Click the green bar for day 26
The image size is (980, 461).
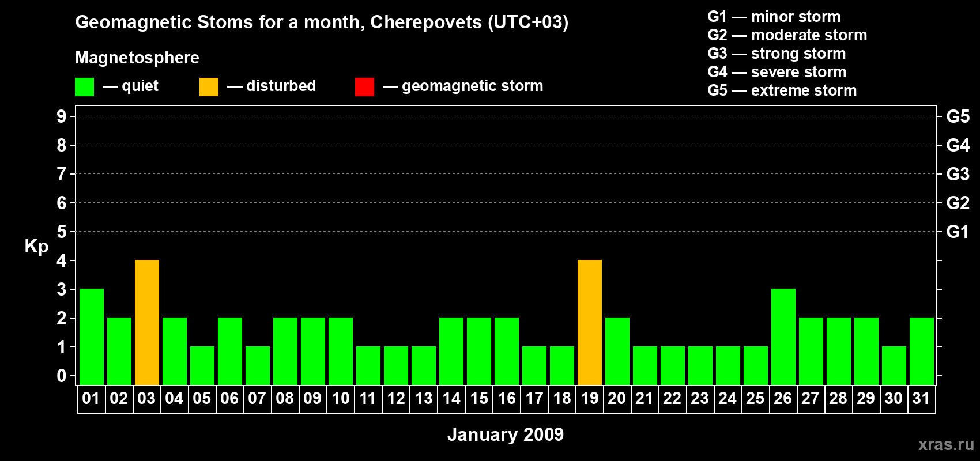[783, 337]
